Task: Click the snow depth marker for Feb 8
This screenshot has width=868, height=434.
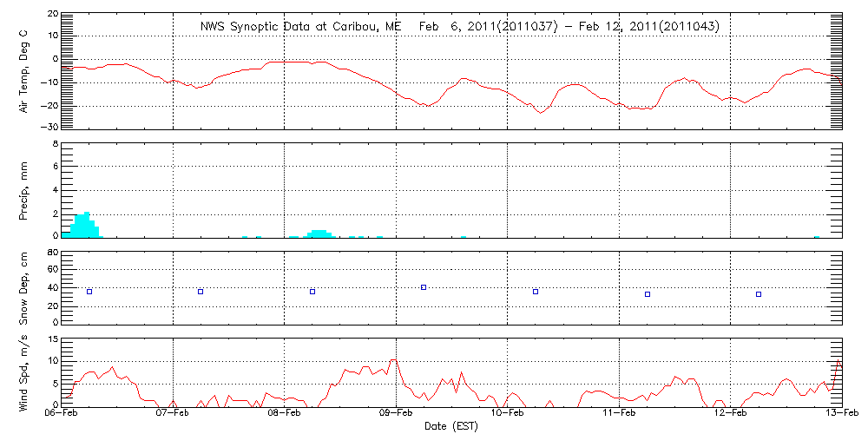Action: point(312,292)
